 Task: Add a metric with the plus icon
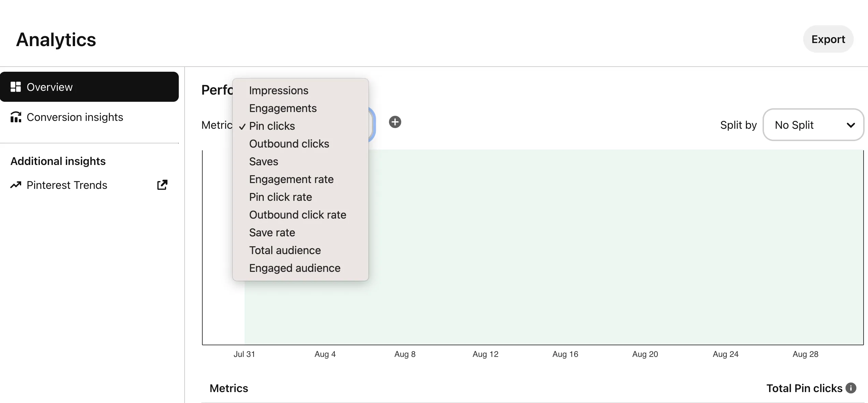click(x=395, y=122)
